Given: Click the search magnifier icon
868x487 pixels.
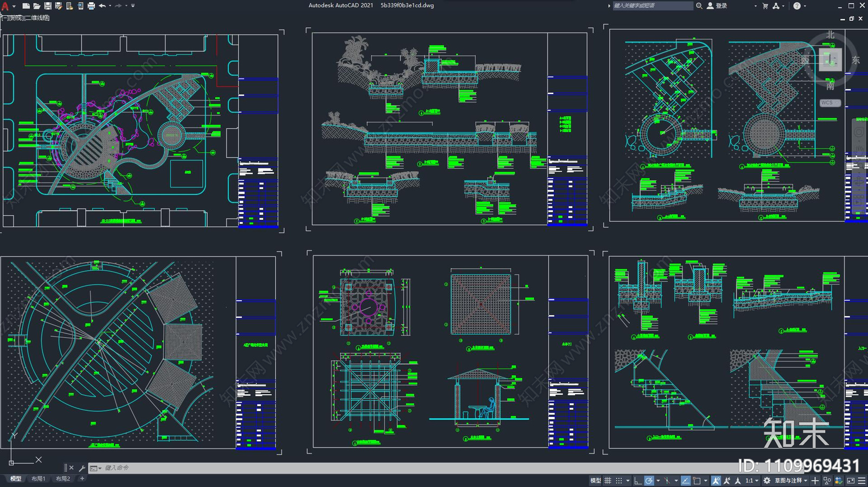Looking at the screenshot, I should point(699,5).
